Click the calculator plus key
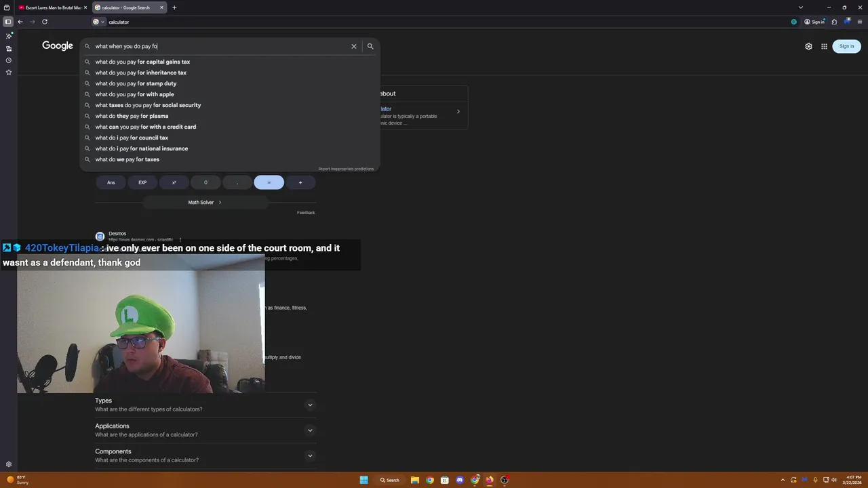This screenshot has width=868, height=488. click(300, 182)
